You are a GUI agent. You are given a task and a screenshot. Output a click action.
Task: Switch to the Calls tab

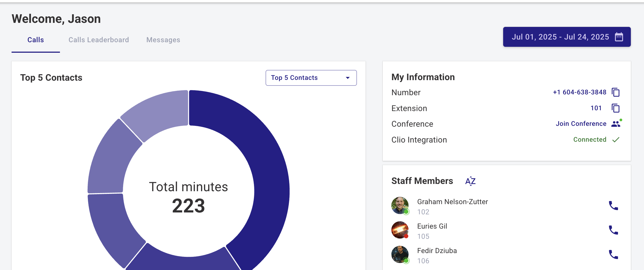point(35,40)
